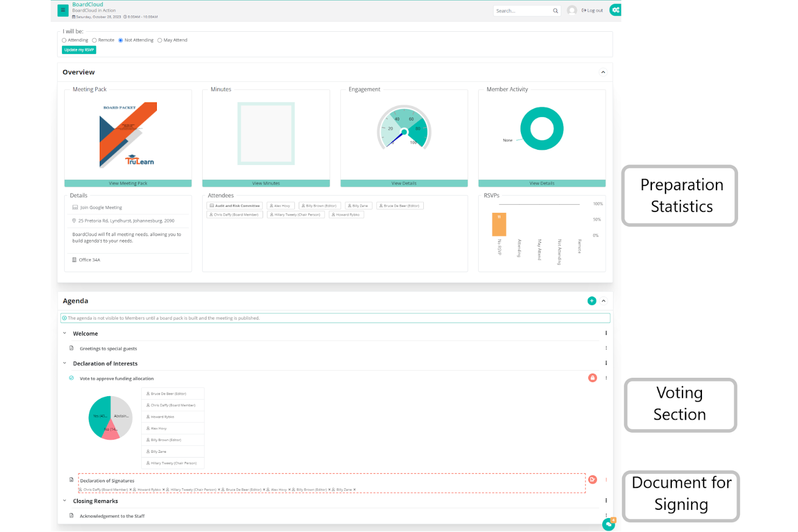Click the search magnifier icon

(x=556, y=10)
